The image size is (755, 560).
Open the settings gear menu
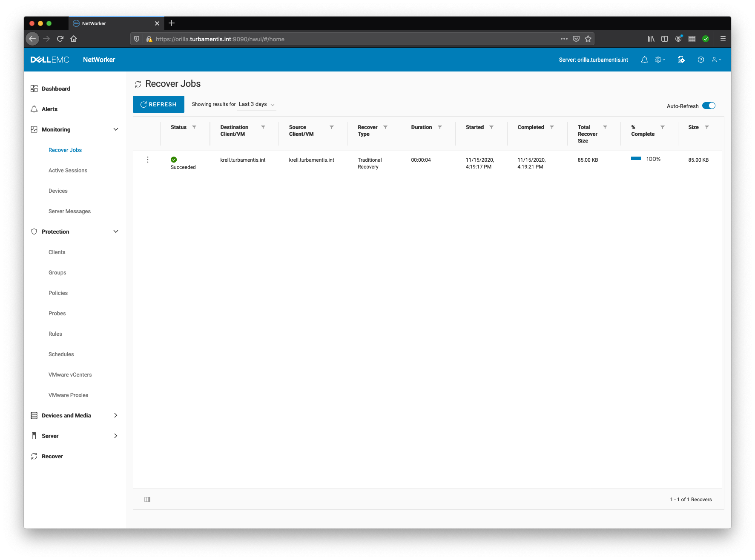pos(658,60)
